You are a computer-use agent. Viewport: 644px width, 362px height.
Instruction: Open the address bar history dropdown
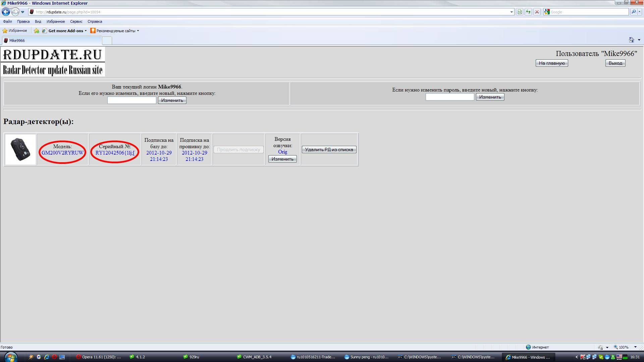tap(512, 12)
